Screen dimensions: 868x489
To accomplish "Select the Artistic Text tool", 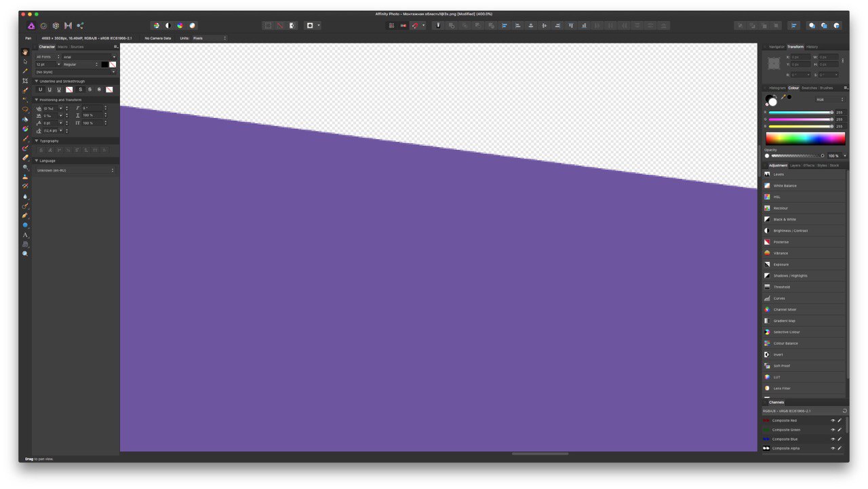I will click(25, 235).
